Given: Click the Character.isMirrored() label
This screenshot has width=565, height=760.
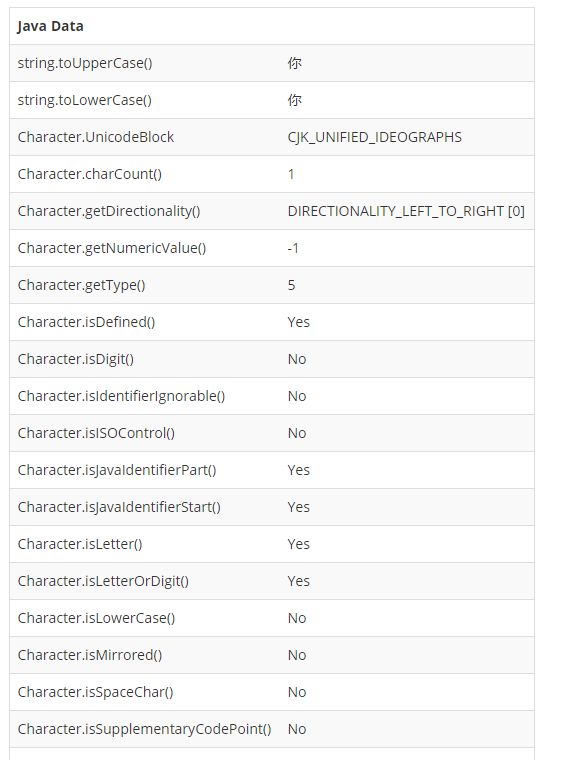Looking at the screenshot, I should [90, 655].
